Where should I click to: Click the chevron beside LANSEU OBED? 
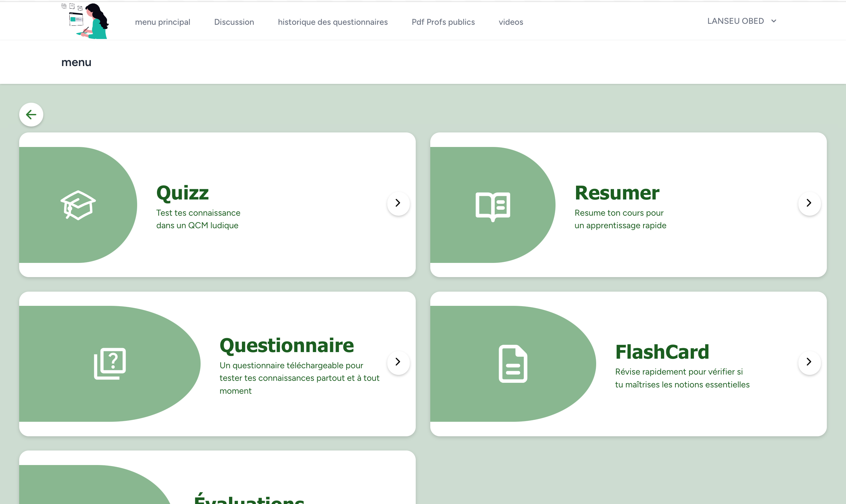coord(774,21)
